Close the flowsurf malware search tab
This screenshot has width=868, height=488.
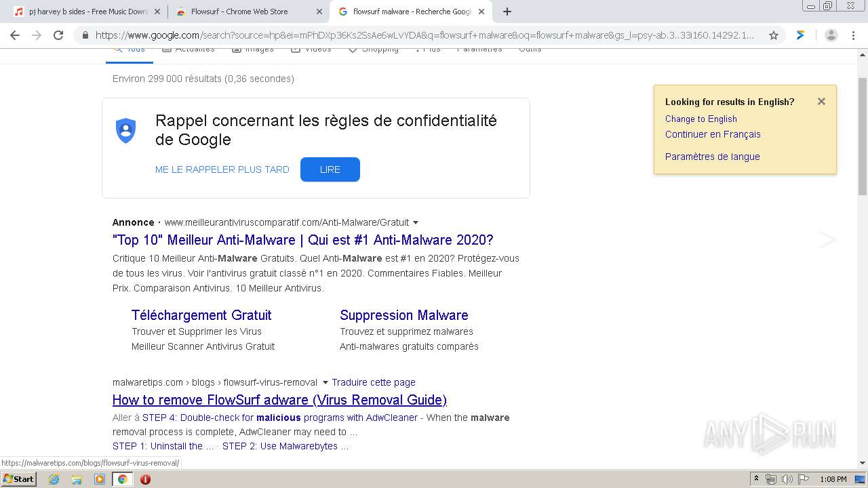pos(481,12)
